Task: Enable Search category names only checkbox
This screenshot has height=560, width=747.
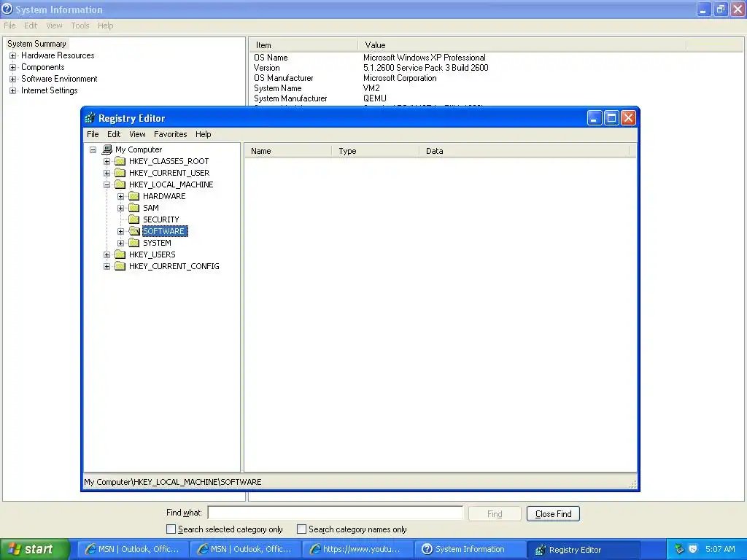Action: (301, 529)
